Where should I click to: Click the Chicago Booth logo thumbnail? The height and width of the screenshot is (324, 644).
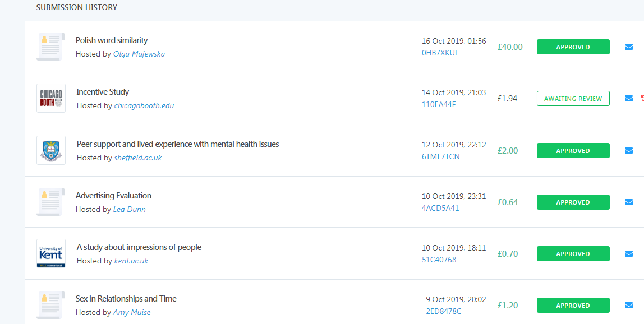click(x=51, y=98)
